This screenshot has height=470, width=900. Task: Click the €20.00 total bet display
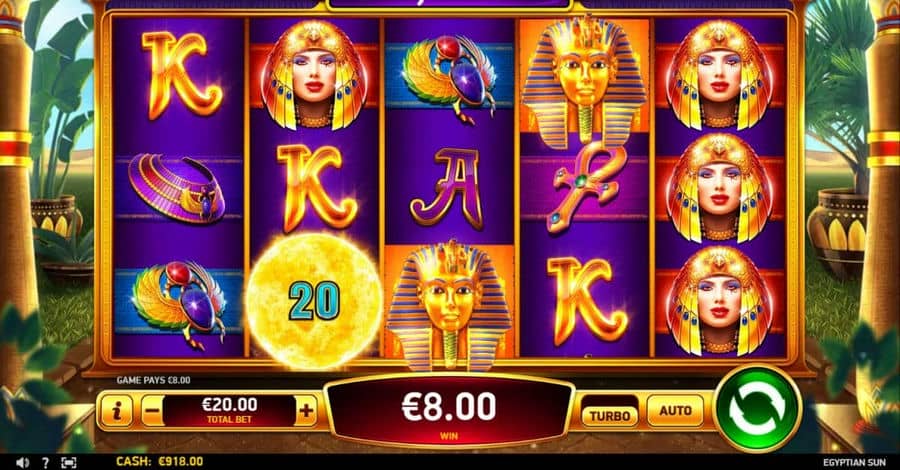pos(229,410)
